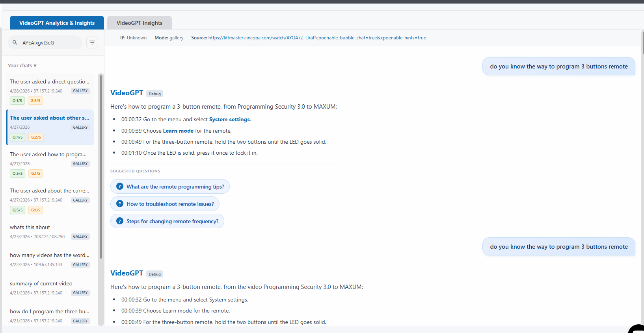Select VideoGPT Analytics & Insights tab

click(57, 23)
